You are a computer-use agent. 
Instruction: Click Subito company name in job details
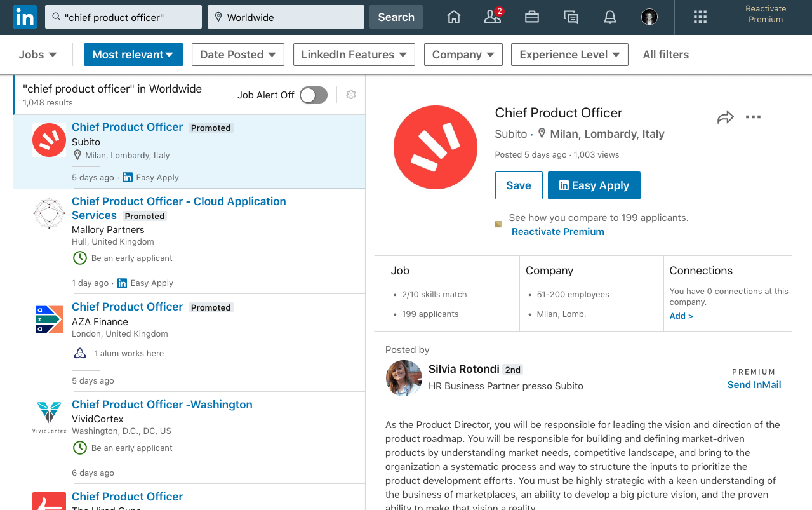(511, 134)
